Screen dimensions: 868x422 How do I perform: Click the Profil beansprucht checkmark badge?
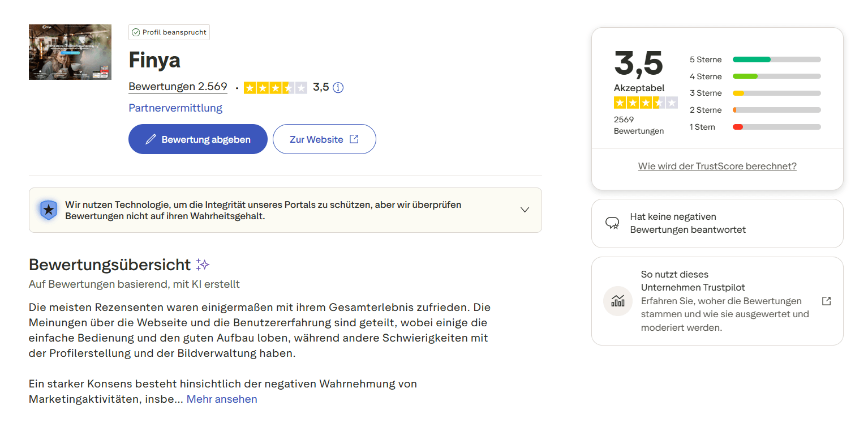point(169,32)
